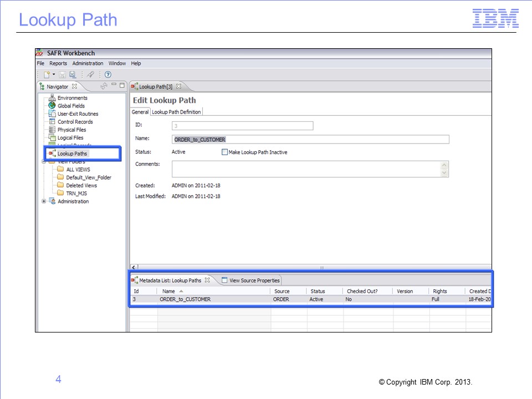Viewport: 532px width, 399px height.
Task: Click the Active status cell in the list
Action: (x=316, y=299)
